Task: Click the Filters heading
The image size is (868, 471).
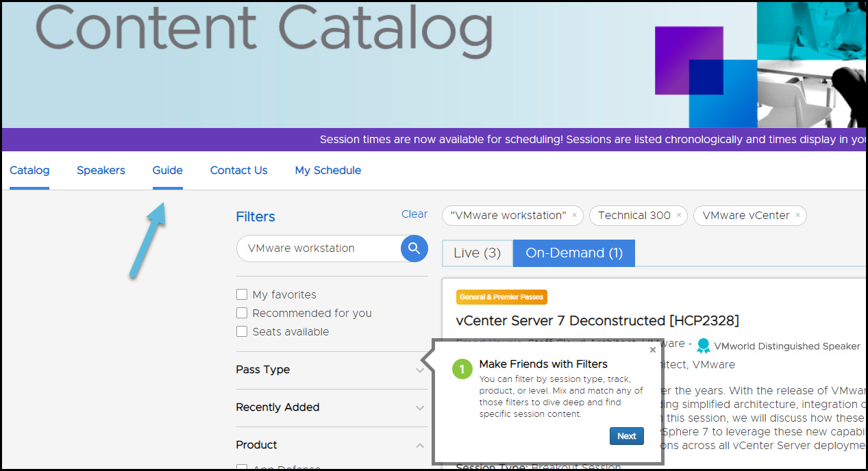Action: [x=256, y=217]
